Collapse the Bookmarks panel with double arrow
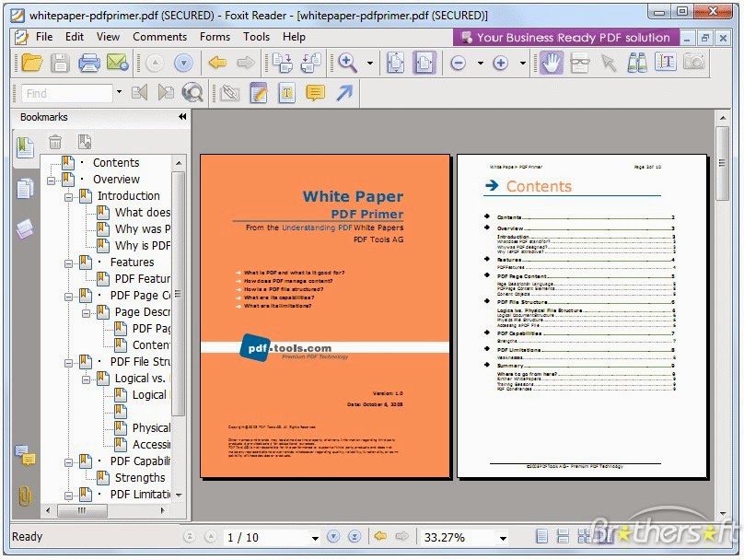The height and width of the screenshot is (560, 744). pos(182,117)
